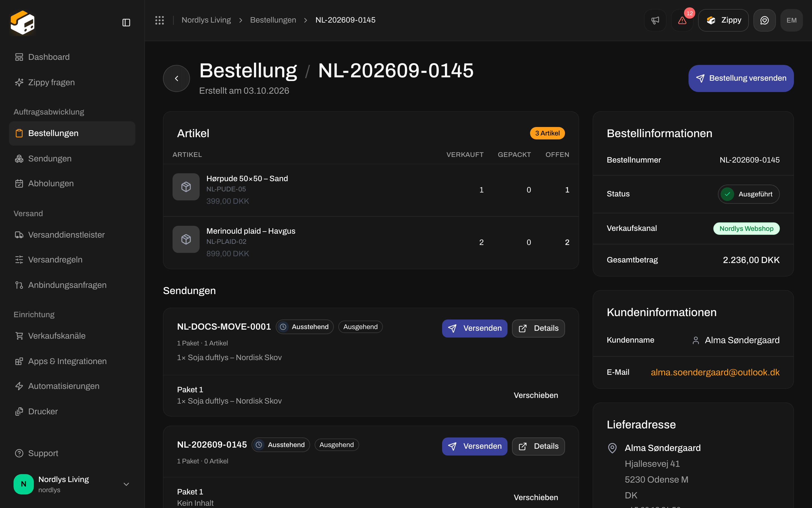812x508 pixels.
Task: Click the Gesamtbetrag value 2.236,00 DKK
Action: (751, 260)
